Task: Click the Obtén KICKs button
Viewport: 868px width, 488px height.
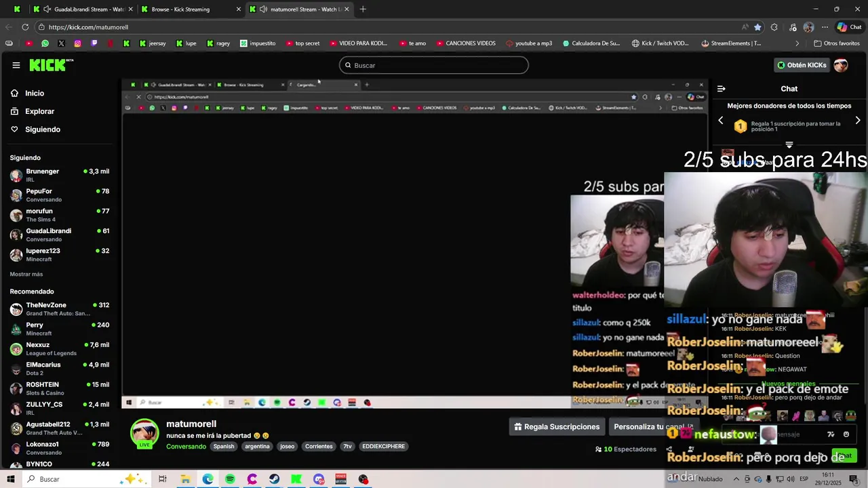Action: (802, 65)
